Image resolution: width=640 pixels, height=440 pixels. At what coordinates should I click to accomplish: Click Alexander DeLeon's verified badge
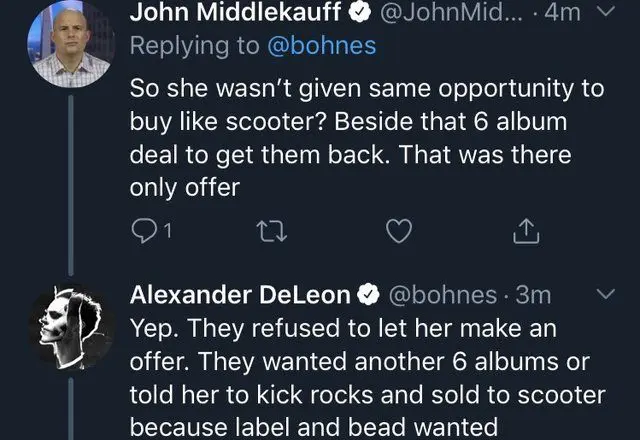click(x=368, y=295)
